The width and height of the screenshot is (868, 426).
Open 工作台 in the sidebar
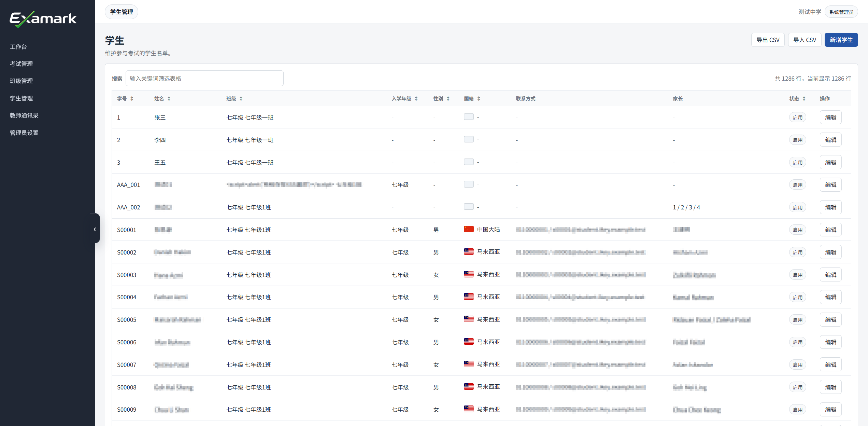18,47
